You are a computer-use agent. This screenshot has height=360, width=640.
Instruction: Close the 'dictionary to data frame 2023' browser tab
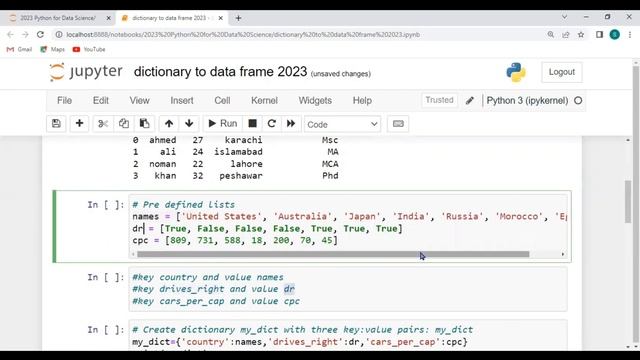(220, 18)
